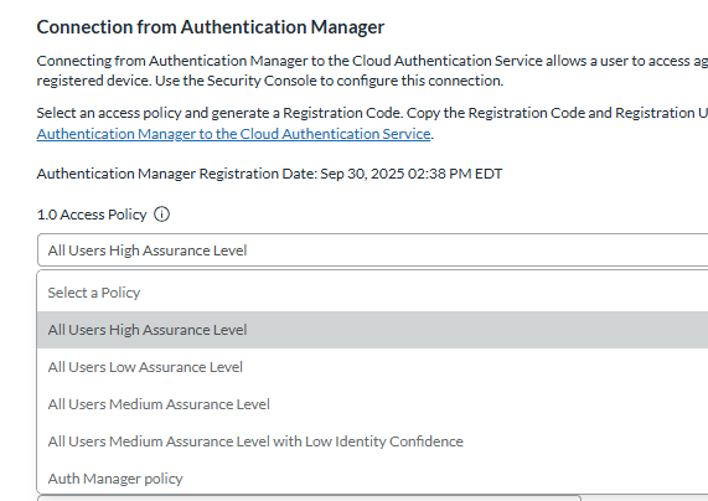Click the 1.0 Access Policy label

(x=92, y=214)
